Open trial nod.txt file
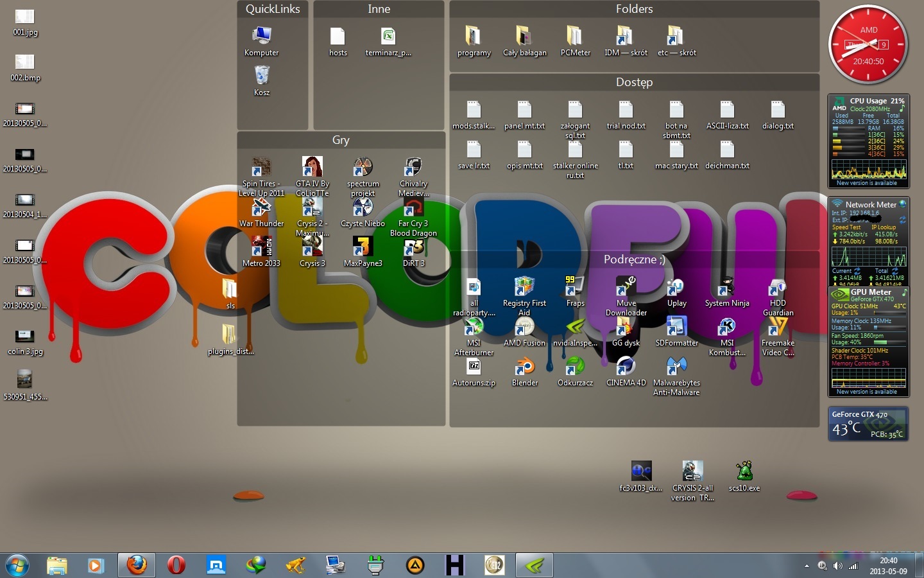This screenshot has width=924, height=578. (626, 115)
